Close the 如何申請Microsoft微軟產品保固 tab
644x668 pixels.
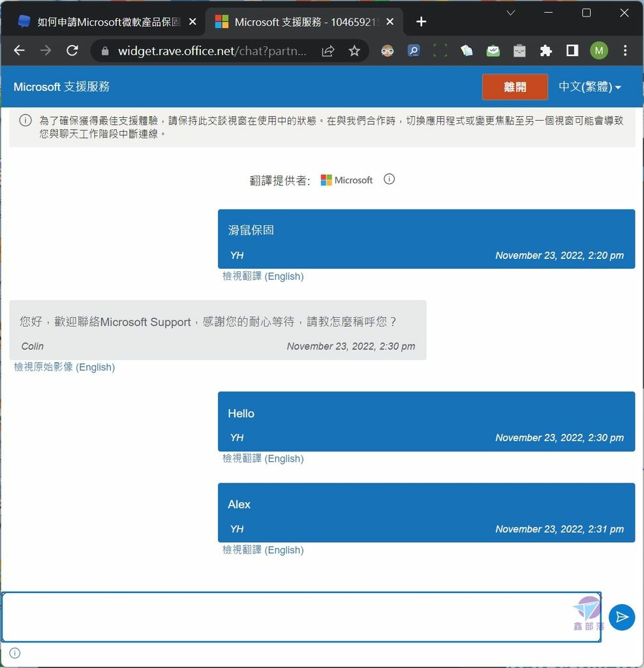point(192,22)
